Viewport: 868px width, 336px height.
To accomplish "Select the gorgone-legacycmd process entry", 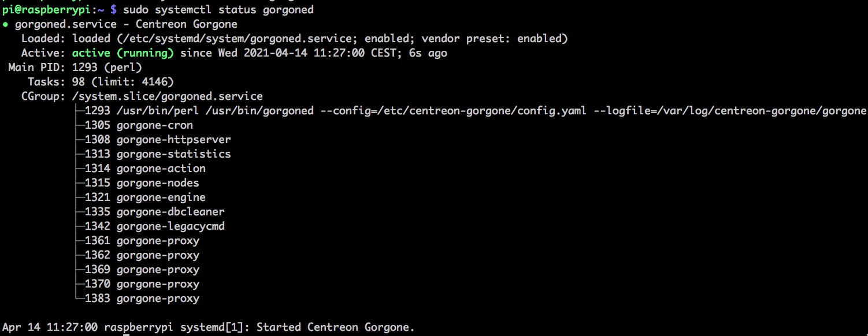I will [x=170, y=226].
